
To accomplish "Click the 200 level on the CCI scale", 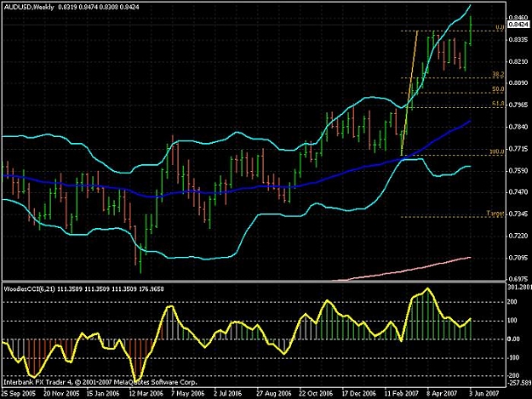I will (512, 302).
